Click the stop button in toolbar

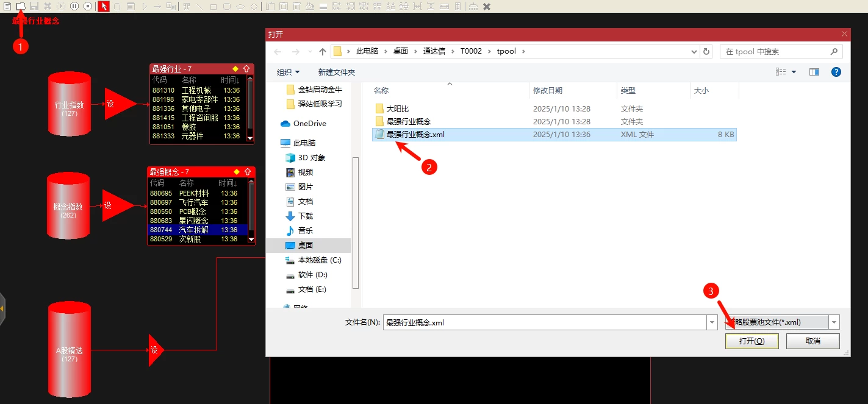[x=88, y=6]
